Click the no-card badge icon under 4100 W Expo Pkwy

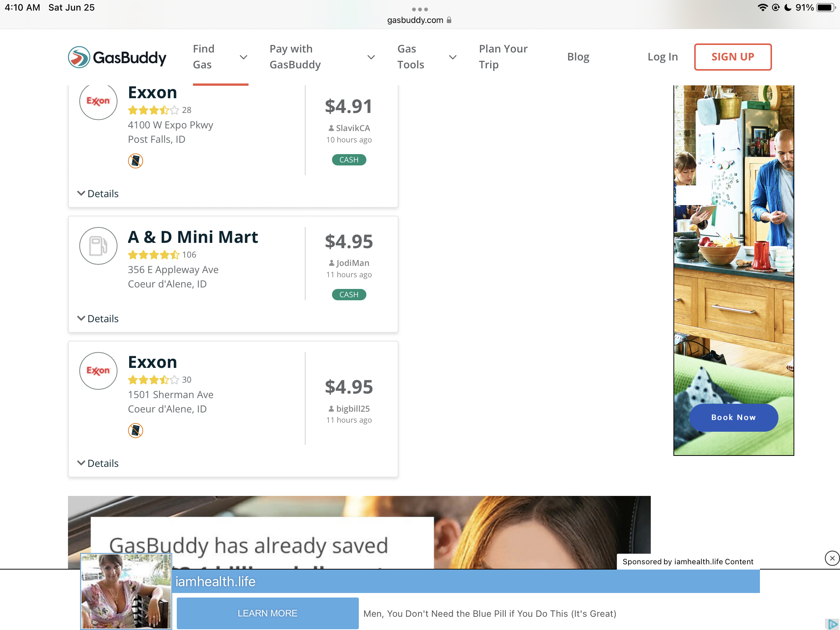(136, 161)
